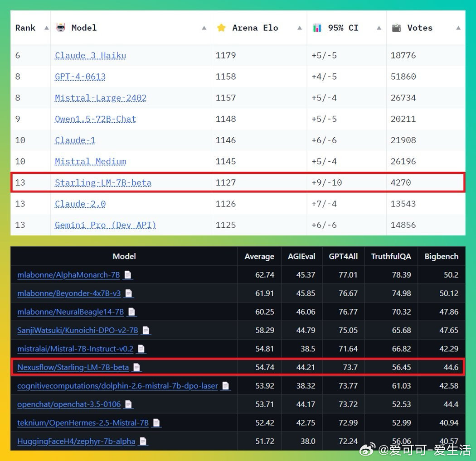Screen dimensions: 476x461
Task: Click the Arena Elo value 1179
Action: point(226,56)
